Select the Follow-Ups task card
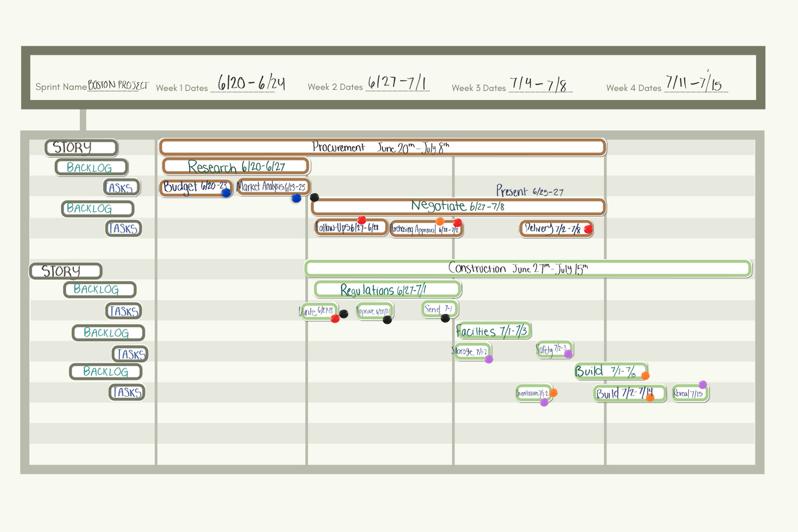This screenshot has height=532, width=798. [x=351, y=228]
